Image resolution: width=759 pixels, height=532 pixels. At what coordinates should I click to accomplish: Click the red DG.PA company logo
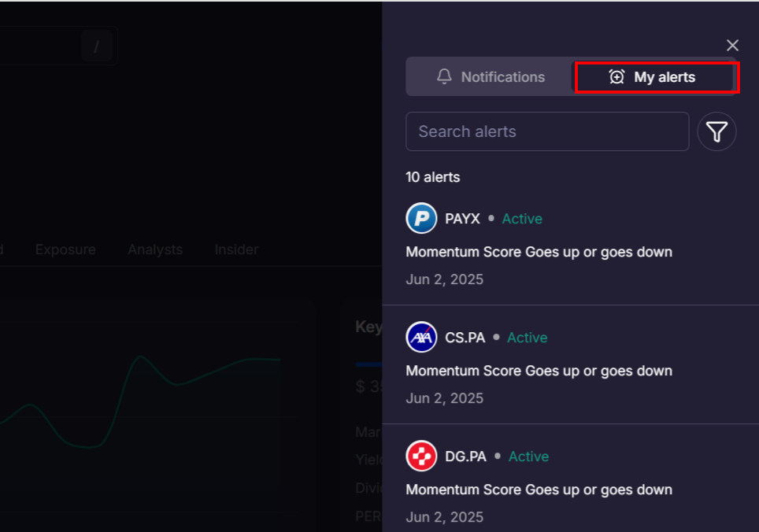pos(421,456)
